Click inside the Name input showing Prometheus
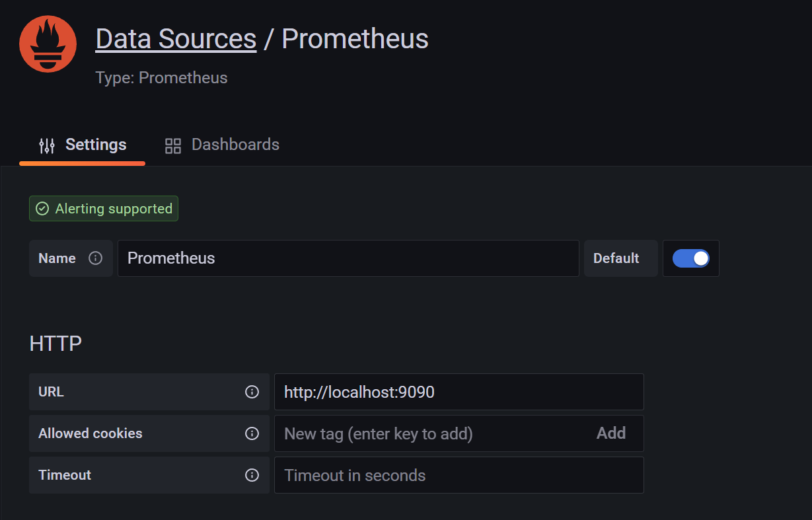Screen dimensions: 812x520 [x=348, y=258]
